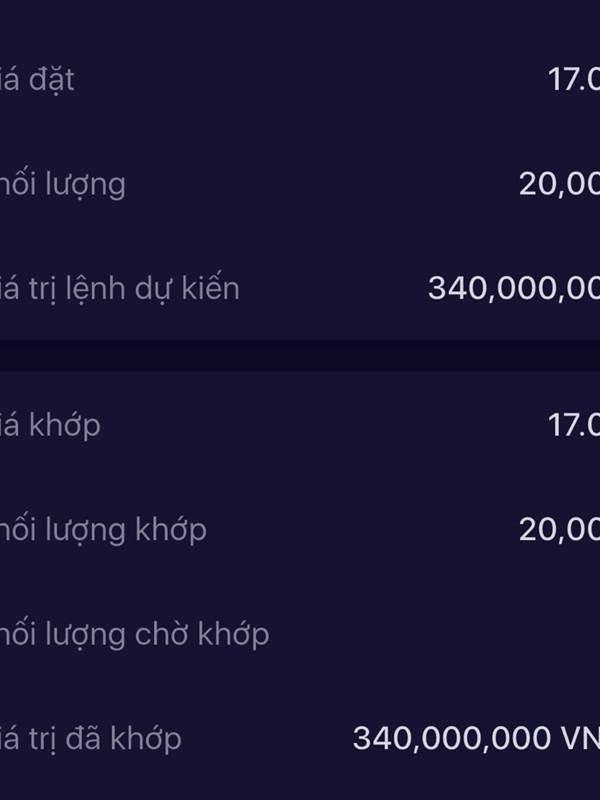Click the dark divider between the two sections
The width and height of the screenshot is (600, 800).
pyautogui.click(x=300, y=355)
